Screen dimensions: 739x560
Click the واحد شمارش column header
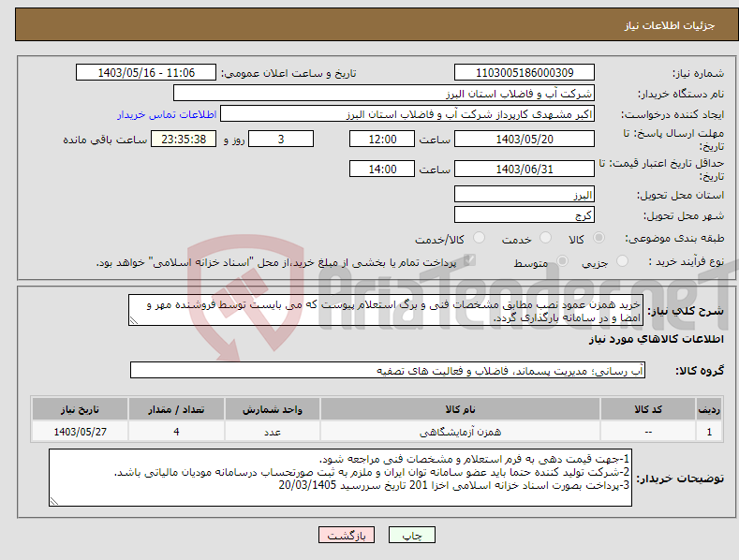point(273,409)
